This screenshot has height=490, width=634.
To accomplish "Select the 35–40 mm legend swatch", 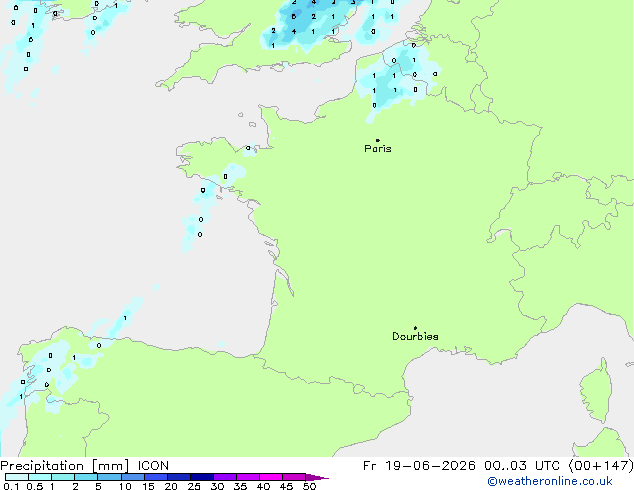I will click(247, 477).
